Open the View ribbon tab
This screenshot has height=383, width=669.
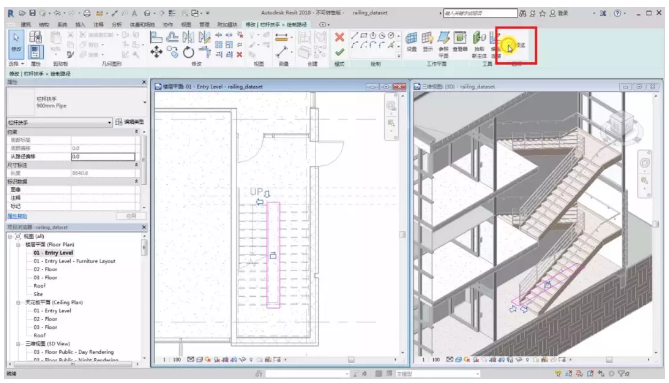pos(186,25)
